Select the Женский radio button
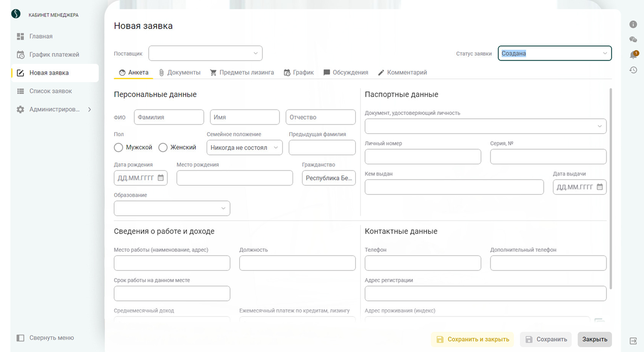 pos(163,148)
